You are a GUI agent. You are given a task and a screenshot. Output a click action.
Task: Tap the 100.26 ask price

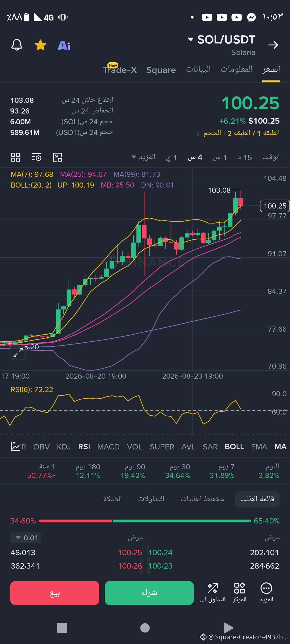click(x=130, y=566)
